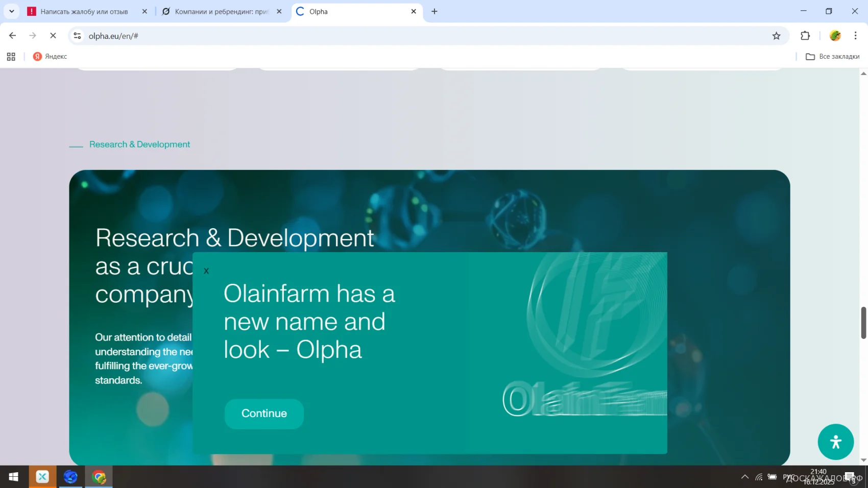Click the address bar URL field
This screenshot has width=868, height=488.
[x=408, y=36]
